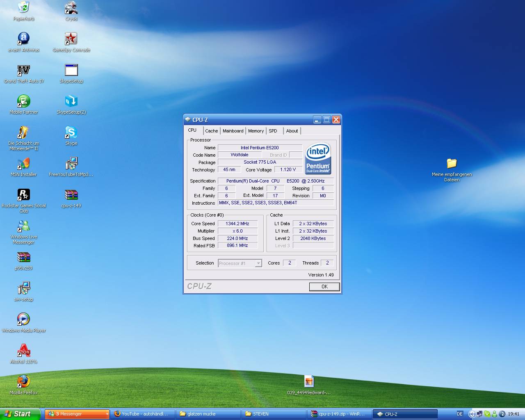
Task: Select the GameSpy Comrade shortcut
Action: (71, 39)
